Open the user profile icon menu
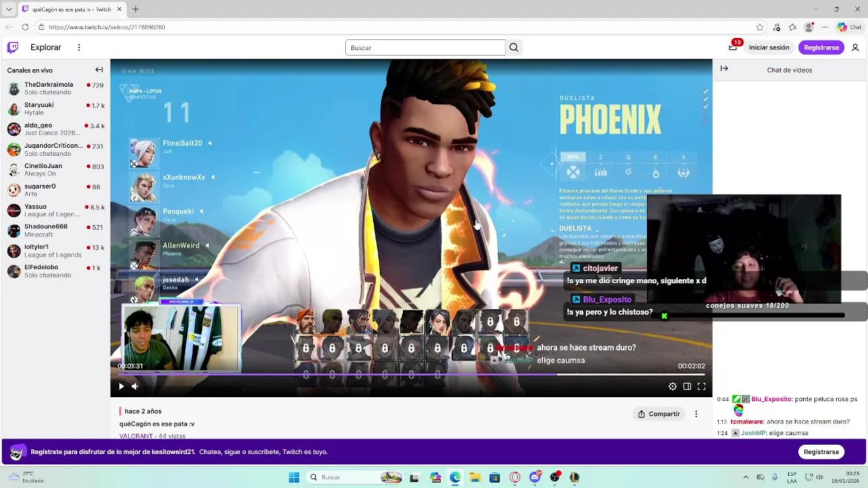The width and height of the screenshot is (868, 488). click(855, 47)
